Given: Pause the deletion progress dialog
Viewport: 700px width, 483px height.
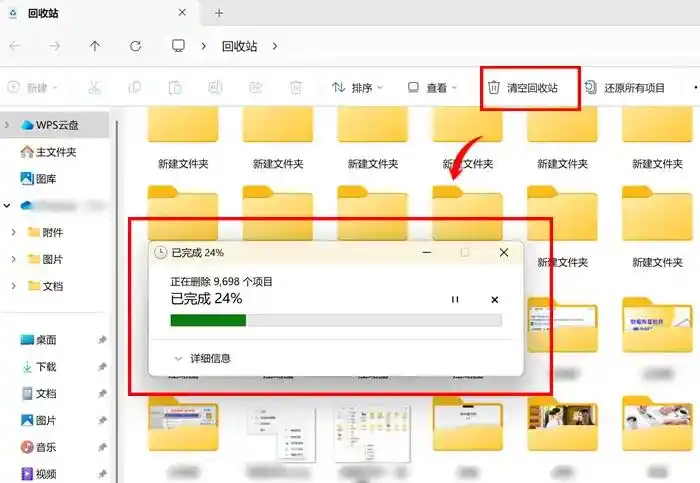Looking at the screenshot, I should click(x=455, y=299).
